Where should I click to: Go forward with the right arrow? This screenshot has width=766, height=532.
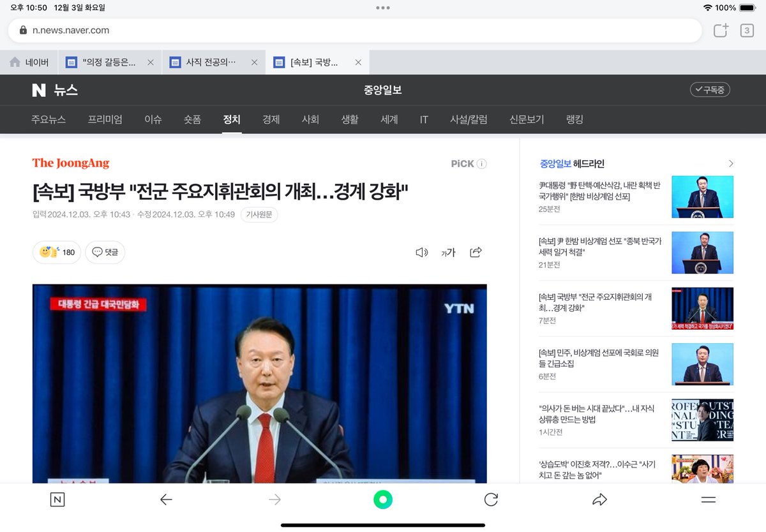[x=274, y=500]
